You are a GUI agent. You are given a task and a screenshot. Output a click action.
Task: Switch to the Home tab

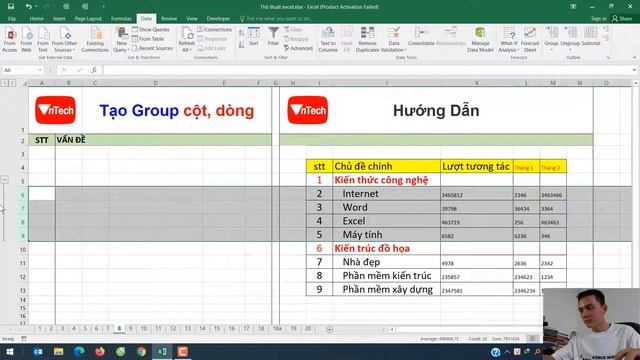click(36, 18)
